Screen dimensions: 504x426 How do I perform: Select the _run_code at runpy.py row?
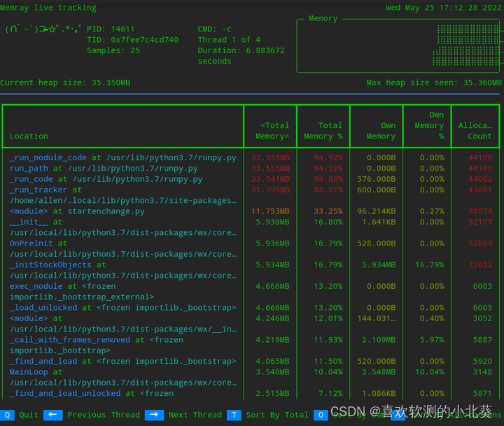[251, 179]
